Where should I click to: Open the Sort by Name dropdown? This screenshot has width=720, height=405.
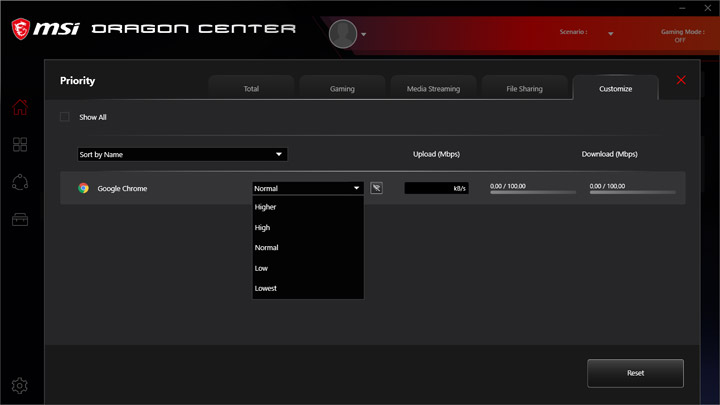(x=182, y=154)
